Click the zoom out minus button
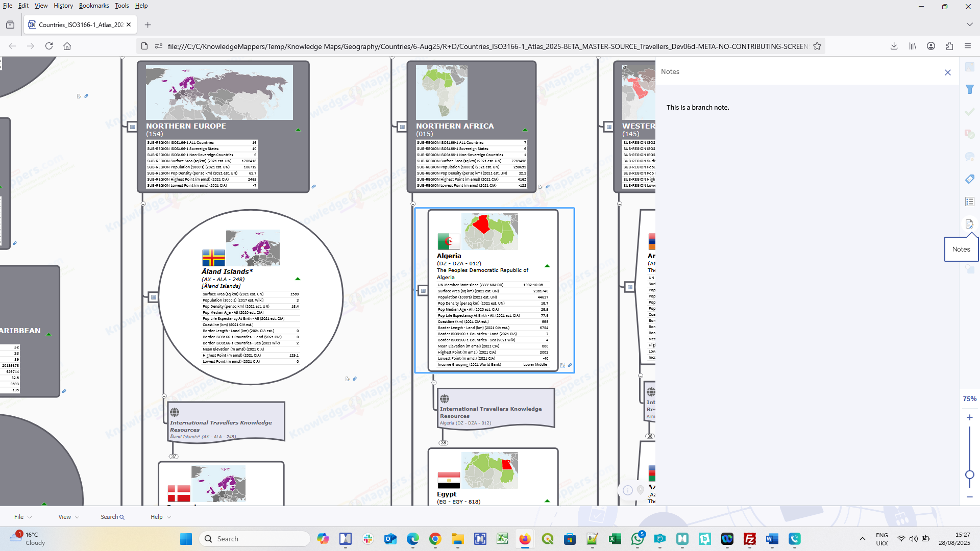Viewport: 980px width, 551px height. point(970,497)
